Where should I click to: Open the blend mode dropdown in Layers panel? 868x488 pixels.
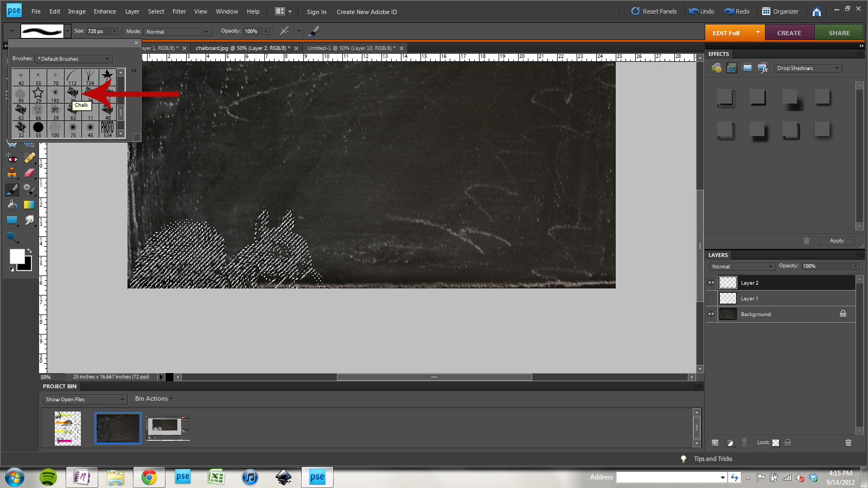click(741, 266)
